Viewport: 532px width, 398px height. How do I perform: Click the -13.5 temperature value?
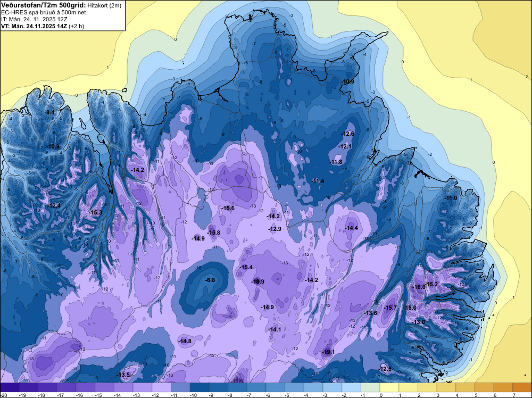pyautogui.click(x=123, y=375)
